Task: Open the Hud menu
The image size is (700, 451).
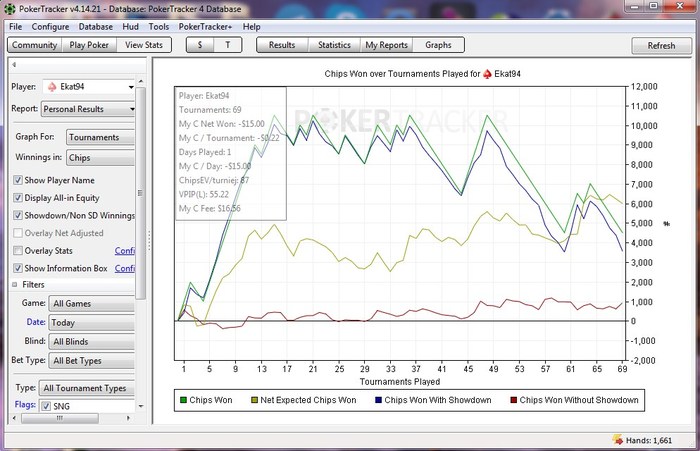Action: pyautogui.click(x=130, y=27)
